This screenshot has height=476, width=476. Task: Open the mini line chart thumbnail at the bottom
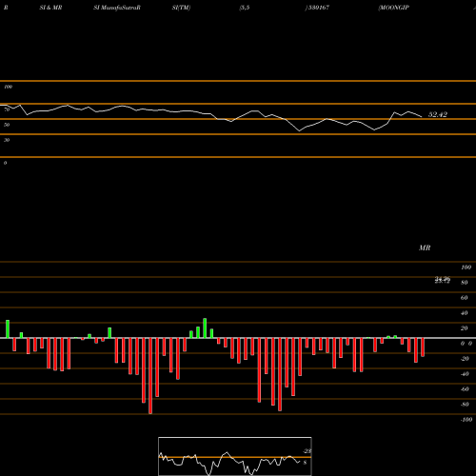pos(235,456)
